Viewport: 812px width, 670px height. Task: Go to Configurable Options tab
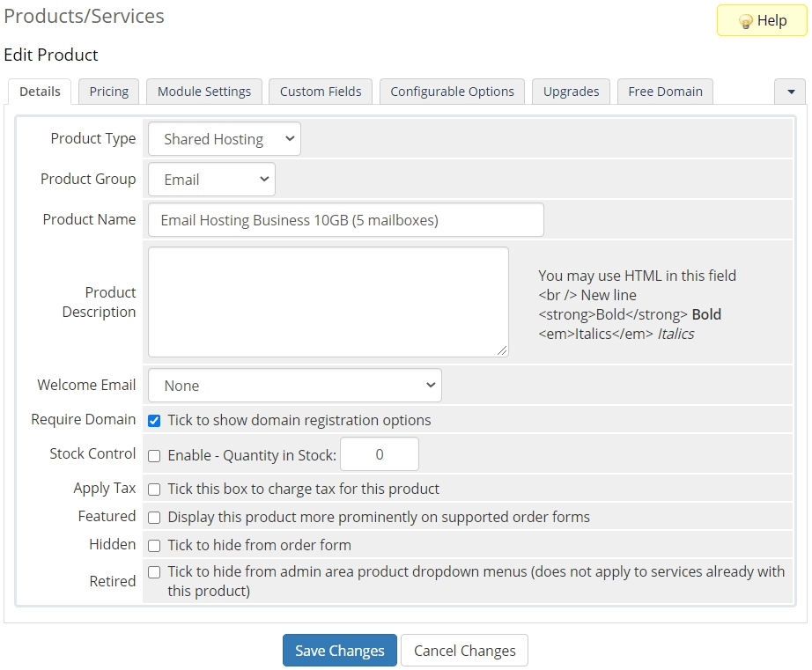coord(452,92)
